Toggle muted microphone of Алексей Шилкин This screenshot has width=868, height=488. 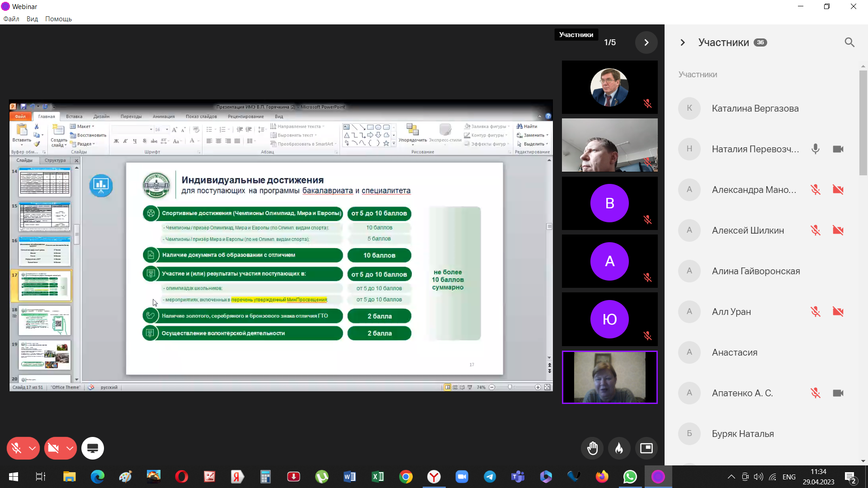815,230
